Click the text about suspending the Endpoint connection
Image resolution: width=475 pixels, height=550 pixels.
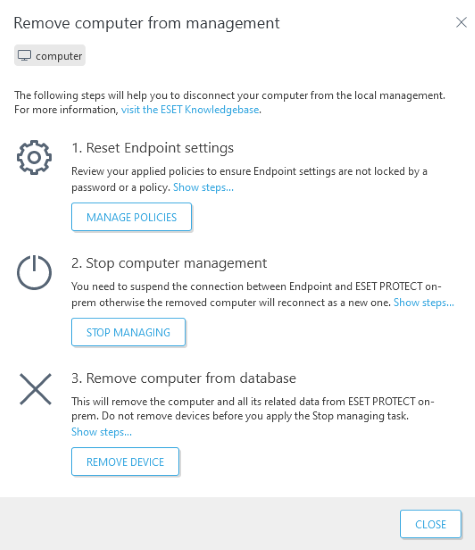click(256, 294)
